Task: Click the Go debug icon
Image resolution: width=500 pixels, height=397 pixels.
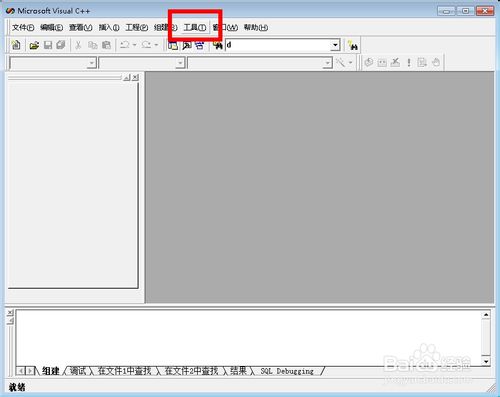Action: point(422,62)
